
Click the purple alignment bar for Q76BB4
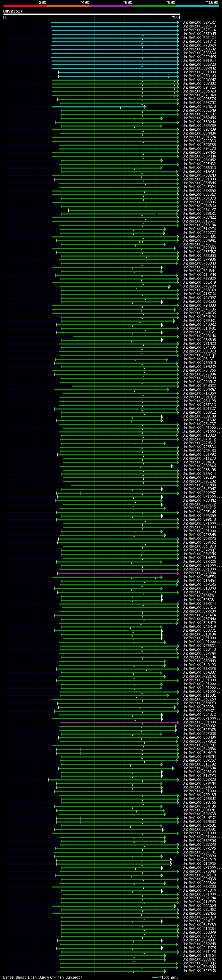(x=118, y=573)
